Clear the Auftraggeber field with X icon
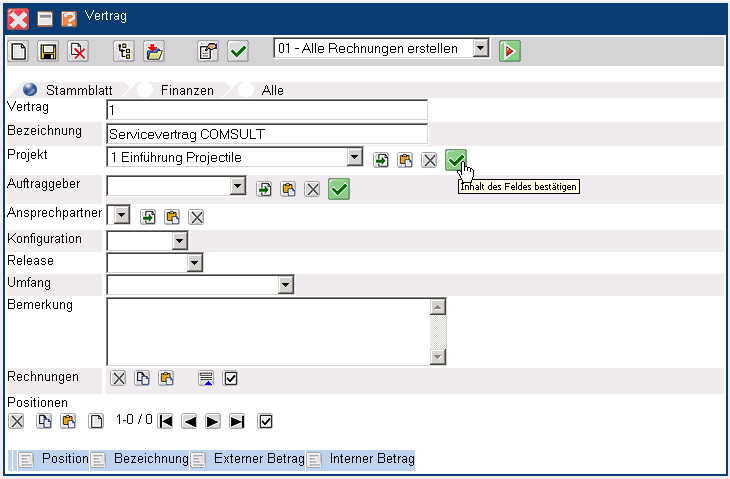 coord(312,189)
